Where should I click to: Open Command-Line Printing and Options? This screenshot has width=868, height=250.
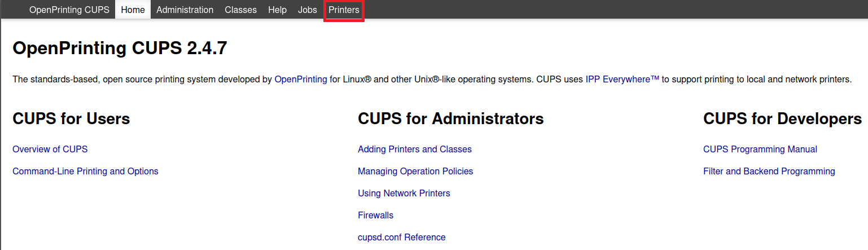click(85, 172)
